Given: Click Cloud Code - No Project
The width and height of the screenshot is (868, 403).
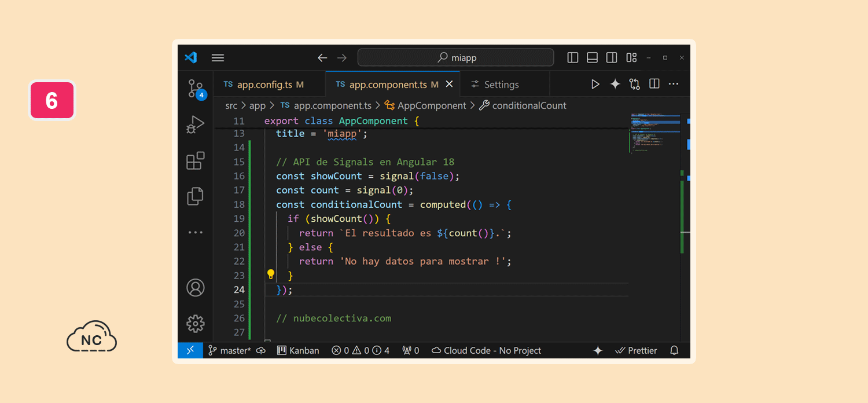Looking at the screenshot, I should tap(486, 350).
